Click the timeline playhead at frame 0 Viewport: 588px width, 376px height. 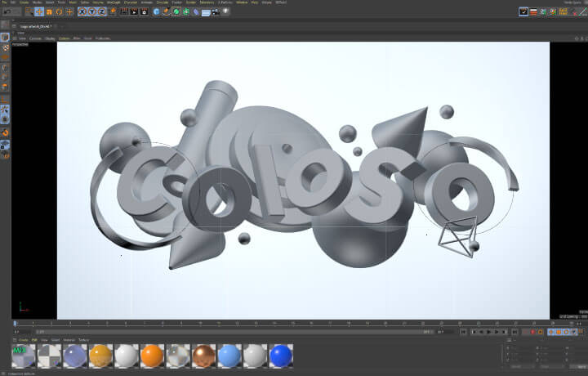tap(15, 323)
